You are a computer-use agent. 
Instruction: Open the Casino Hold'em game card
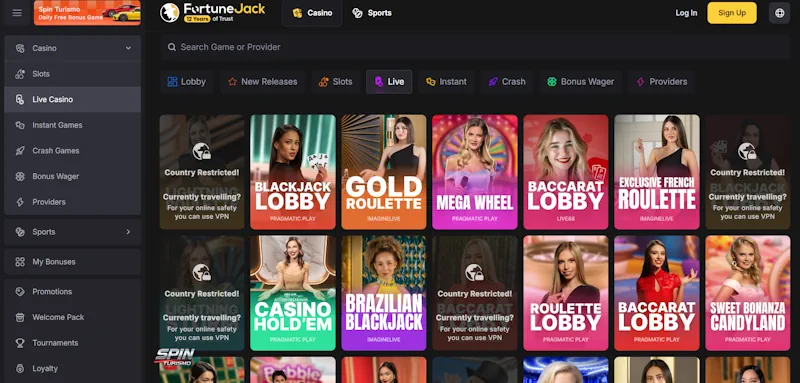(293, 293)
